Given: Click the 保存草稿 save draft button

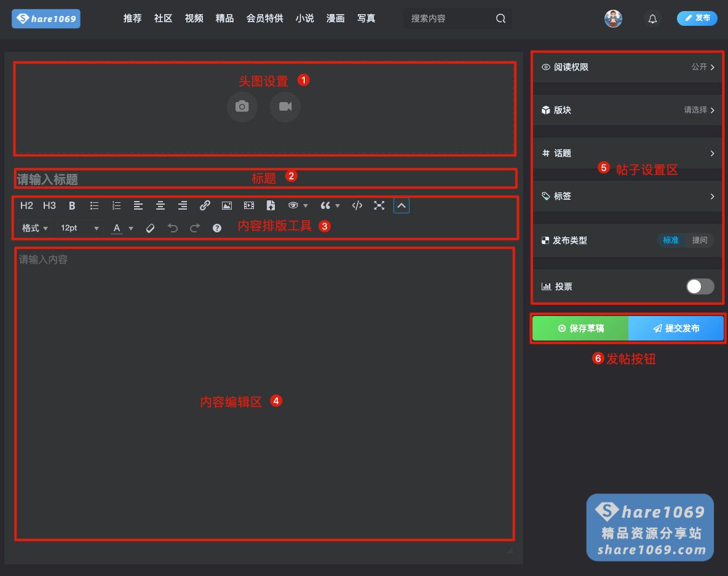Looking at the screenshot, I should 580,328.
